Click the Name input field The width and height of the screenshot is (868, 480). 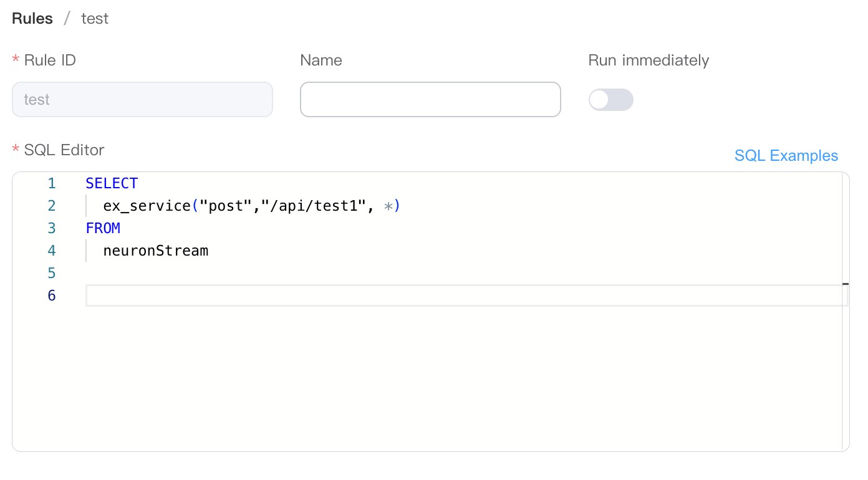[430, 100]
